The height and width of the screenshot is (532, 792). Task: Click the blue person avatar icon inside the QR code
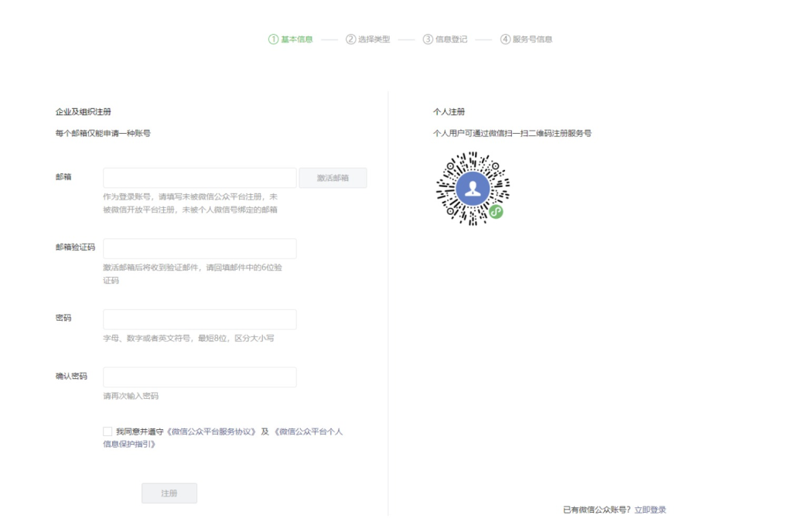point(474,186)
